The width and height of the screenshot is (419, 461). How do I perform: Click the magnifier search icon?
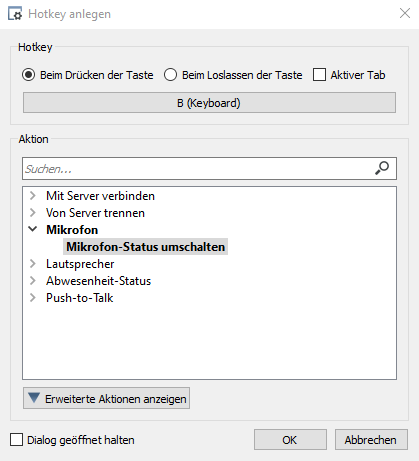pyautogui.click(x=382, y=168)
